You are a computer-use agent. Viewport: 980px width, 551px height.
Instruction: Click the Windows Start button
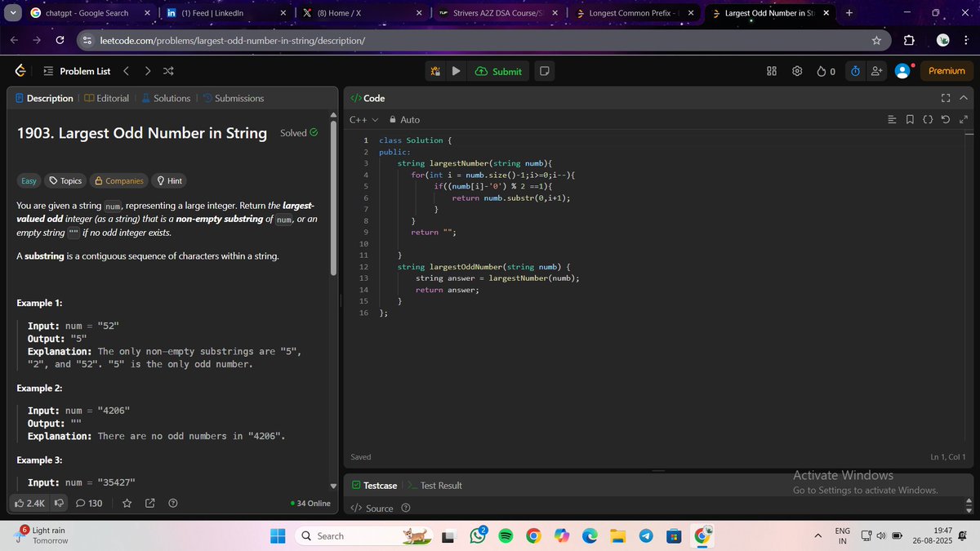pyautogui.click(x=278, y=535)
